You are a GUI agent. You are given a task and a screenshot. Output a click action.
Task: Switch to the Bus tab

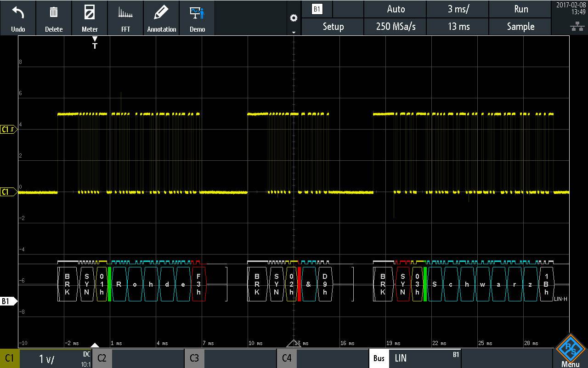coord(379,358)
